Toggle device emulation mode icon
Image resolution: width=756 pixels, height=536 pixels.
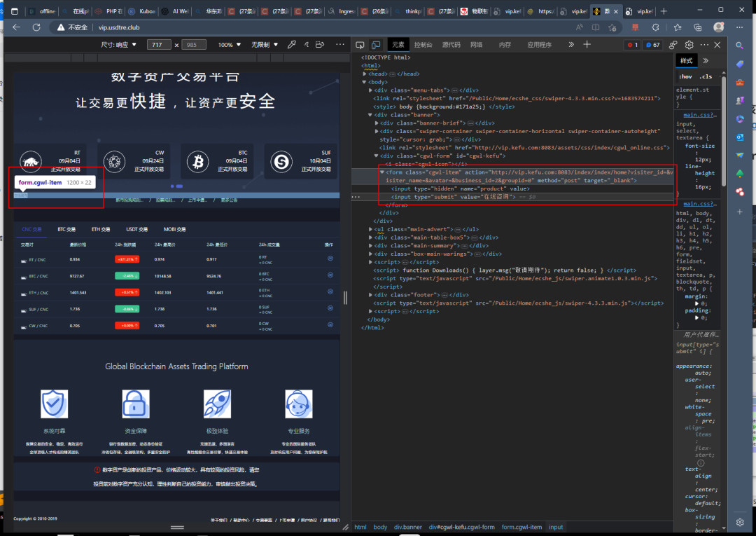point(376,45)
